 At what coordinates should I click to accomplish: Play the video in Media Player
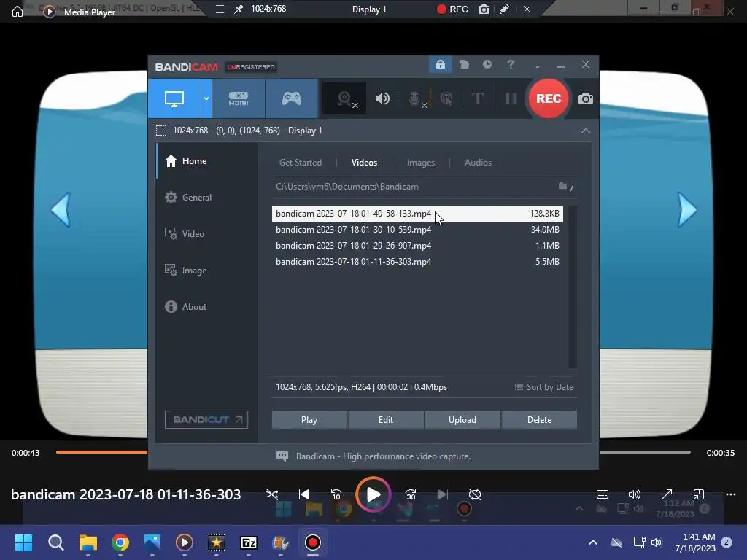pyautogui.click(x=373, y=494)
